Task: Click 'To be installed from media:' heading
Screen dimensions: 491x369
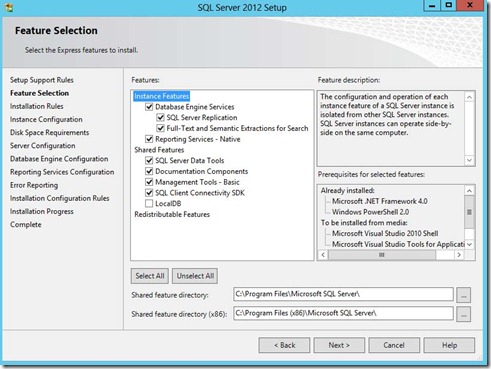Action: (x=364, y=223)
